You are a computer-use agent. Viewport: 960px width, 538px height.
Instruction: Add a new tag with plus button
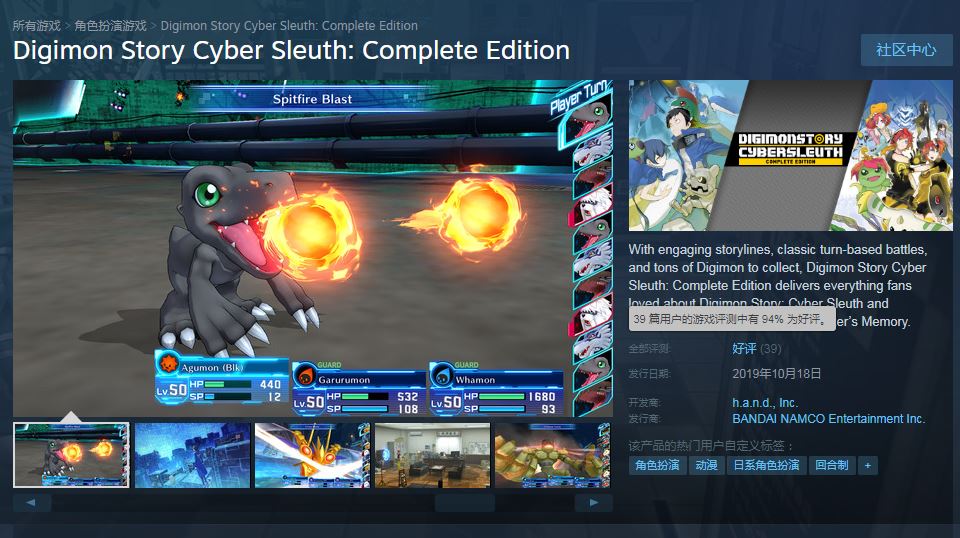[x=868, y=465]
